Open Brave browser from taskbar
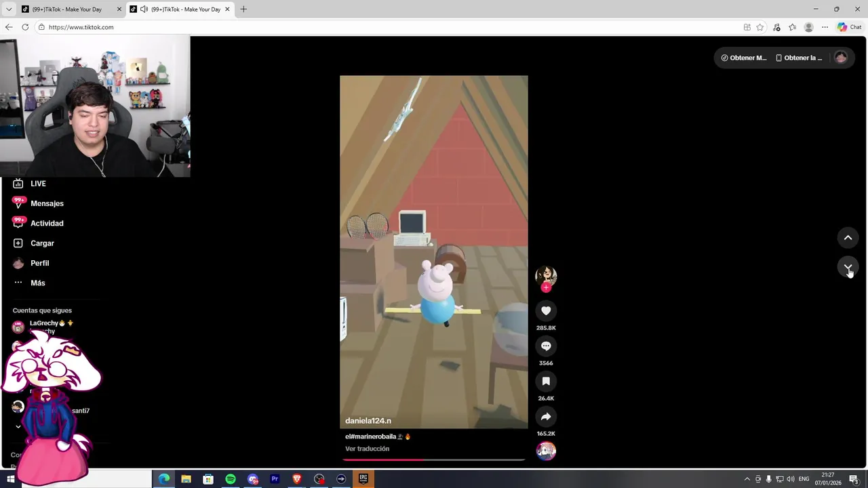The width and height of the screenshot is (868, 488). pos(297,479)
